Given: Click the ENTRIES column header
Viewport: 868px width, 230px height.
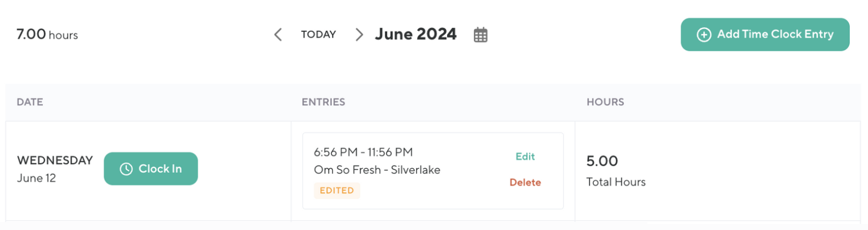Looking at the screenshot, I should point(323,102).
